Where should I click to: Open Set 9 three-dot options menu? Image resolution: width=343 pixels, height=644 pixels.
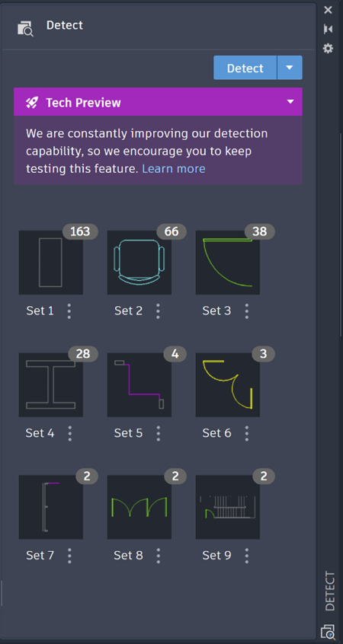[x=246, y=556]
